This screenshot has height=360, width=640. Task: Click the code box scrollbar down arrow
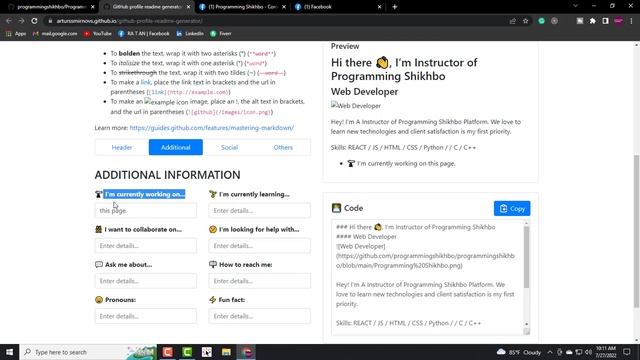coord(527,324)
